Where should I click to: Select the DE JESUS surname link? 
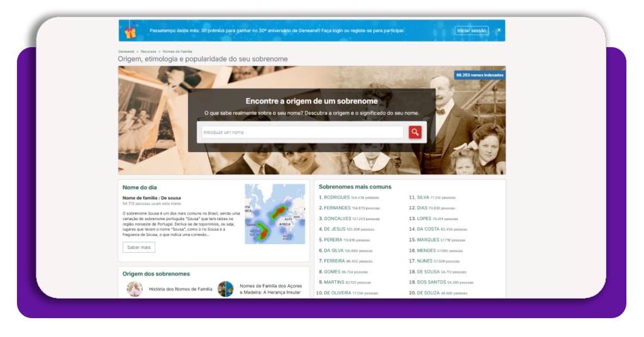point(335,229)
